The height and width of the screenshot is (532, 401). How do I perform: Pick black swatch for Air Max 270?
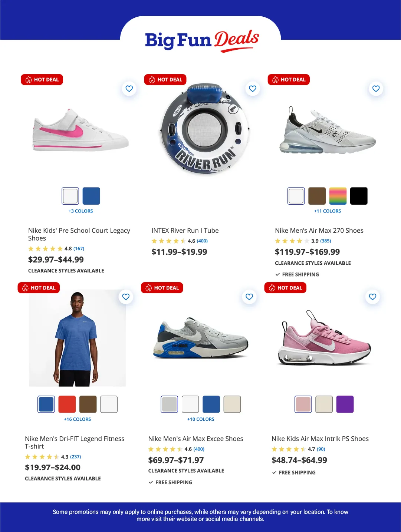(x=359, y=196)
